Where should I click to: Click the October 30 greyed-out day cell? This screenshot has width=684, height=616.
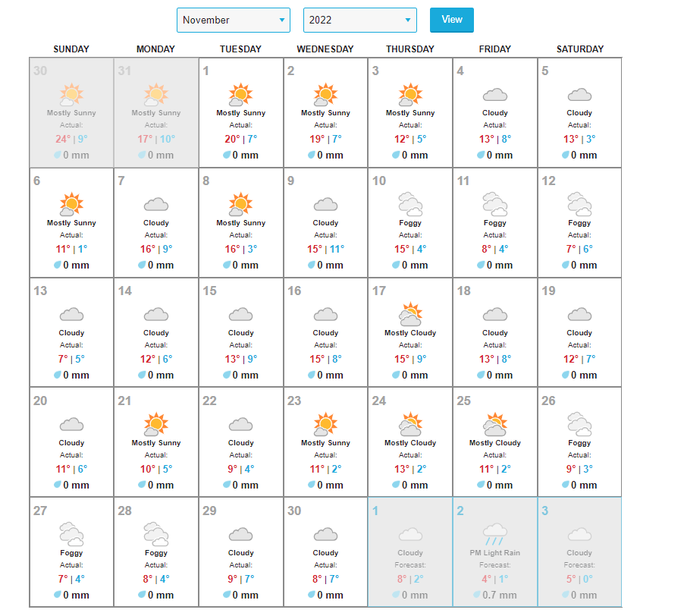click(71, 112)
